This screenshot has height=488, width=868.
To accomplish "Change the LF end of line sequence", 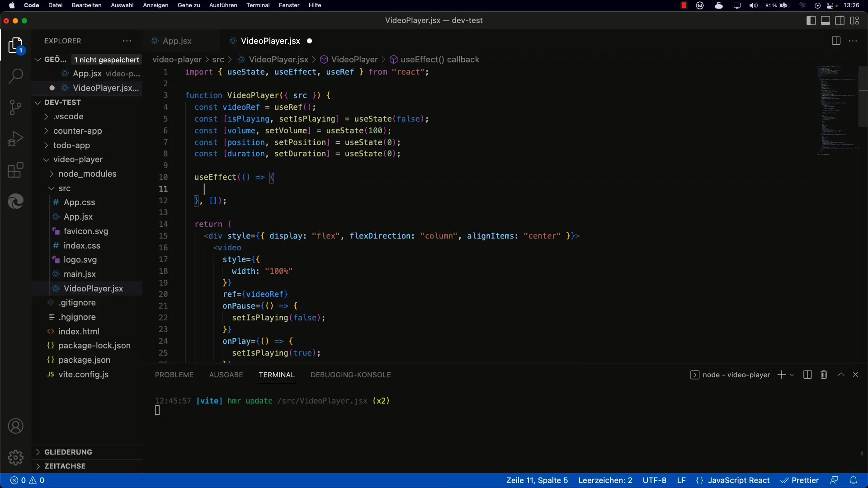I will pyautogui.click(x=681, y=480).
